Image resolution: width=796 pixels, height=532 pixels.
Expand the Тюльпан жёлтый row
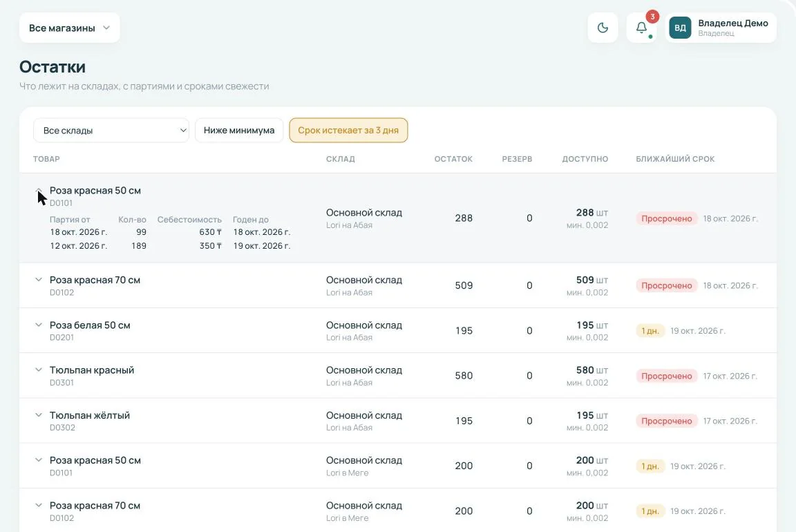click(x=39, y=415)
